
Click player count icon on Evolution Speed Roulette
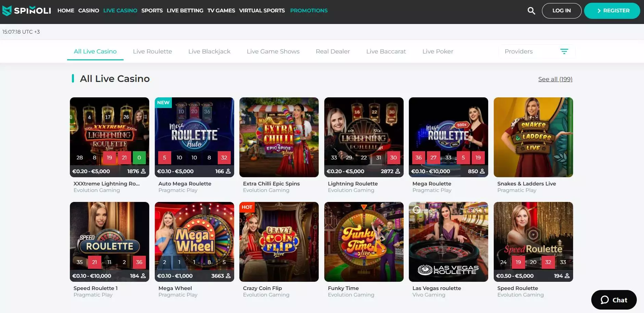tap(567, 276)
